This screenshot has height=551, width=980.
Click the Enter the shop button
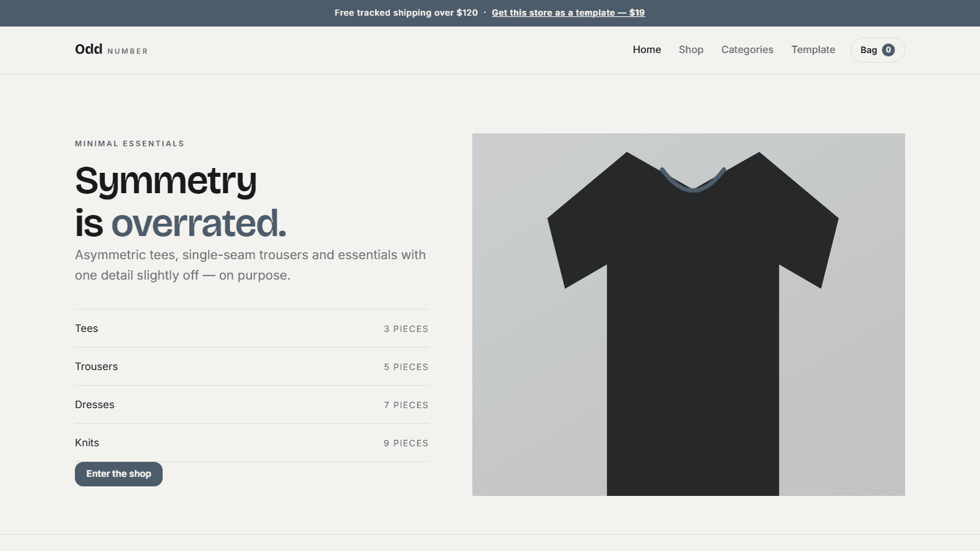coord(118,474)
